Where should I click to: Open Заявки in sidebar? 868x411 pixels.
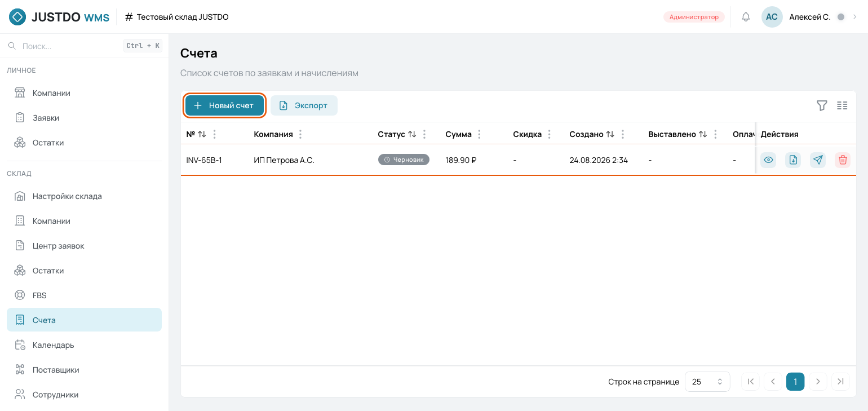point(84,118)
